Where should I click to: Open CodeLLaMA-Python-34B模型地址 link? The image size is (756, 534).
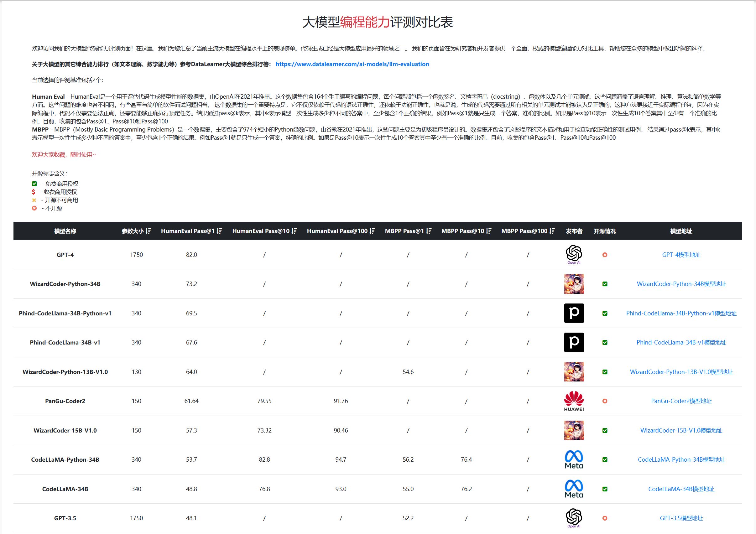coord(681,459)
